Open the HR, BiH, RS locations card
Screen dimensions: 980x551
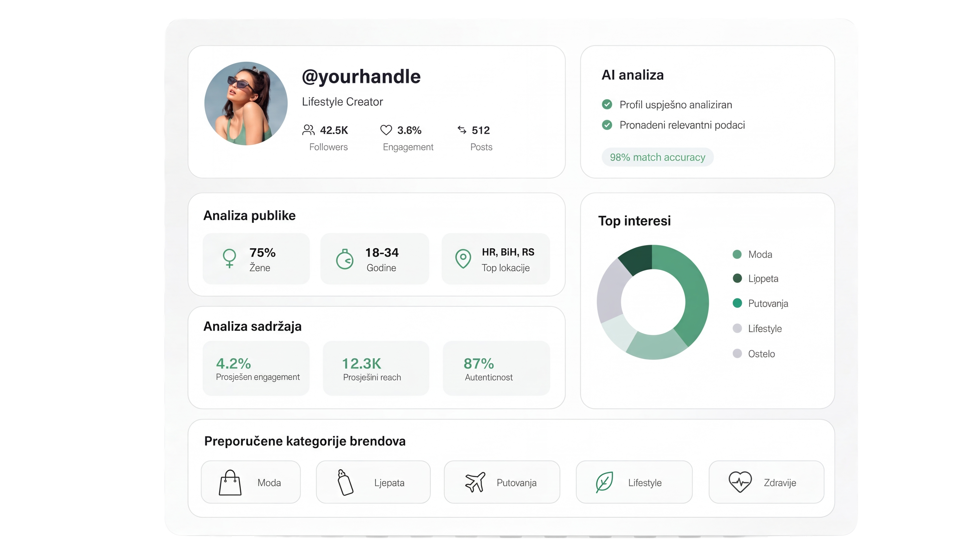[496, 259]
